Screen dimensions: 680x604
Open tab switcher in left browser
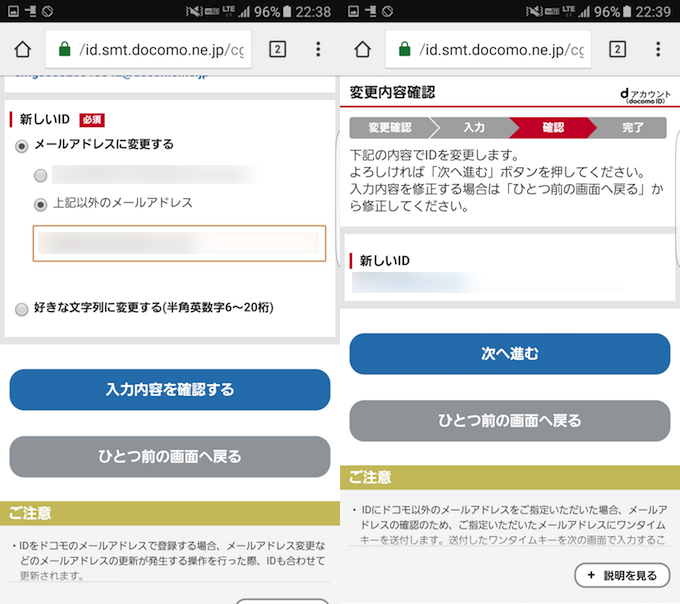point(278,49)
